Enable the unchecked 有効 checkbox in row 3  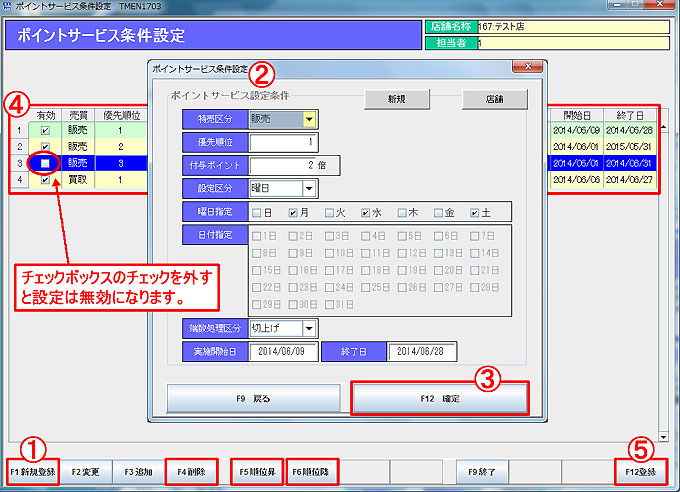[45, 163]
